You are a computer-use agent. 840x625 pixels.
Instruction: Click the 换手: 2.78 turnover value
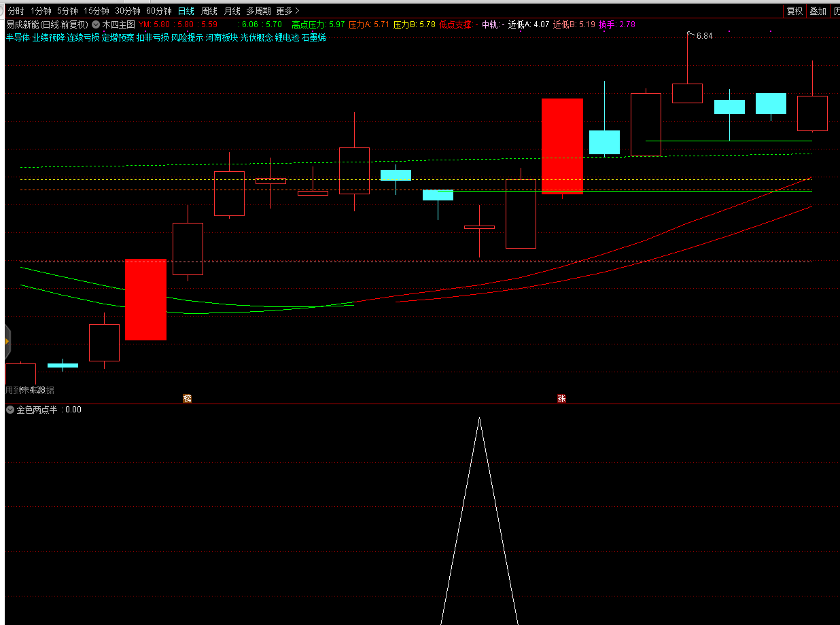click(x=617, y=24)
